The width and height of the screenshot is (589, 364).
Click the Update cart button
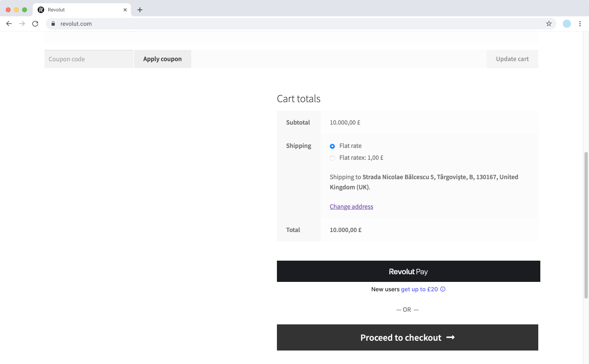coord(513,59)
